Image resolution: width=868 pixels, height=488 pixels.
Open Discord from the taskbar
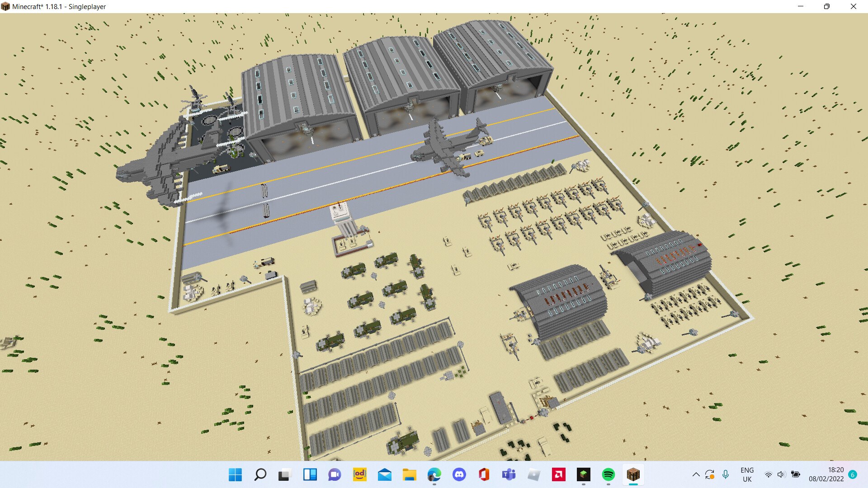[x=460, y=475]
